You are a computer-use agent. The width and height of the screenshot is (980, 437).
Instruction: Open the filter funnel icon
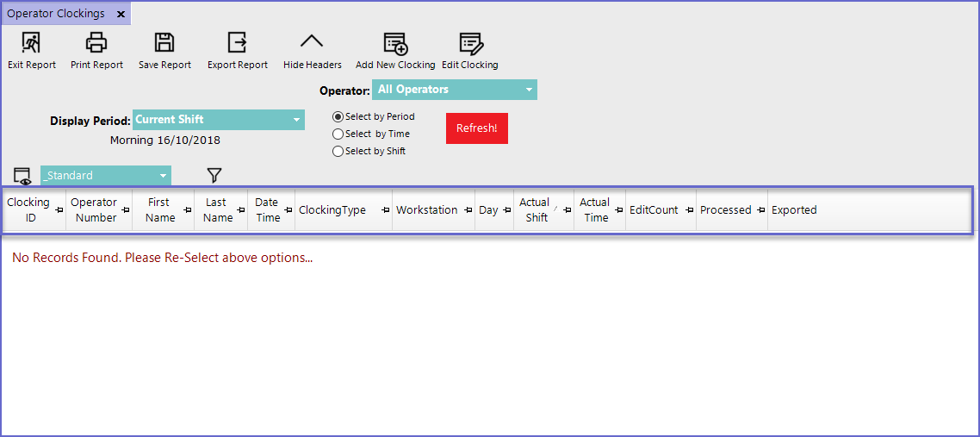point(214,176)
